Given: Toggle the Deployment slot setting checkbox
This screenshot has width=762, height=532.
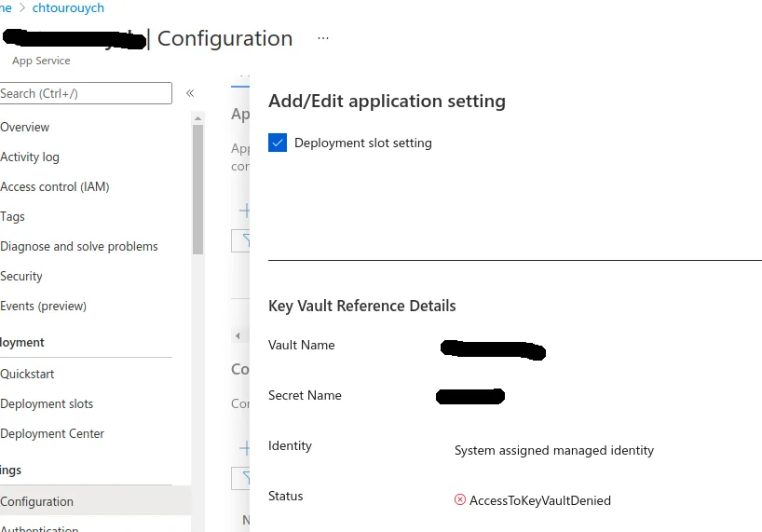Looking at the screenshot, I should click(278, 143).
